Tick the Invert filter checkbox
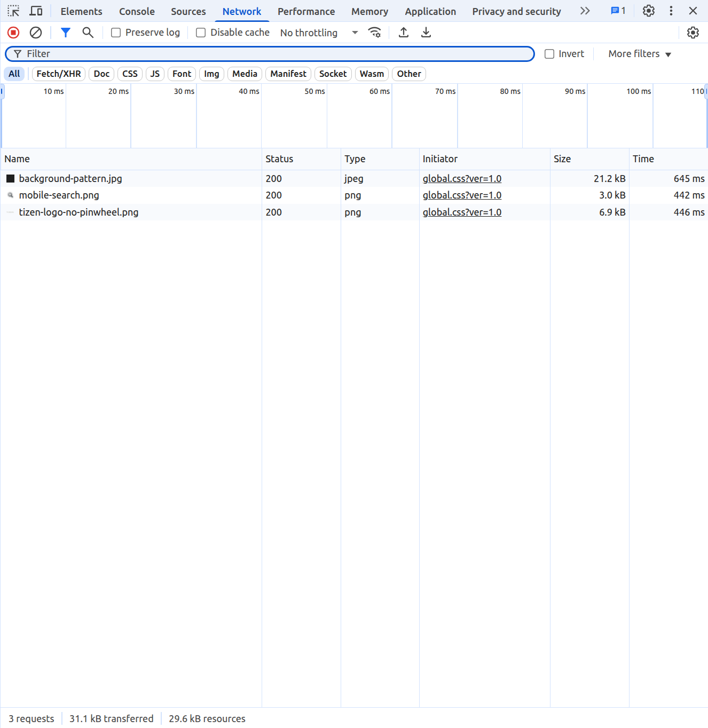Viewport: 708px width, 728px height. click(x=549, y=54)
